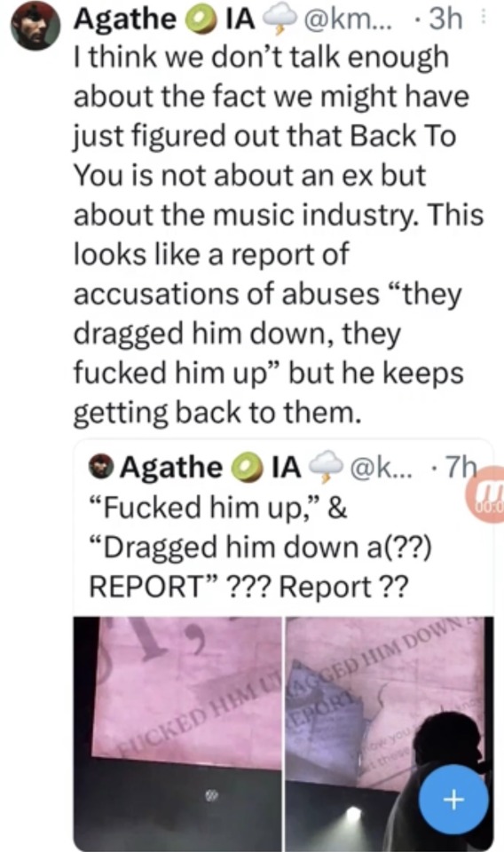Tap the cloud lightning emoji in header
This screenshot has width=504, height=852.
279,20
